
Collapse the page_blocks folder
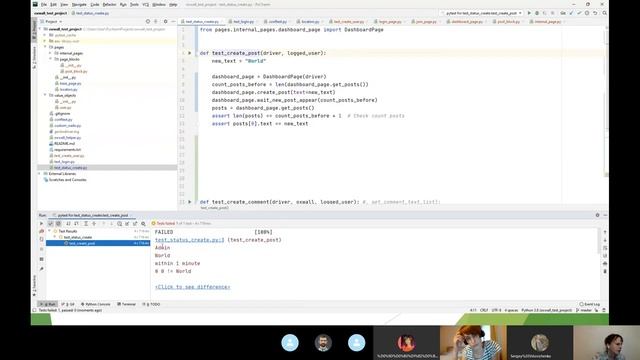click(51, 59)
